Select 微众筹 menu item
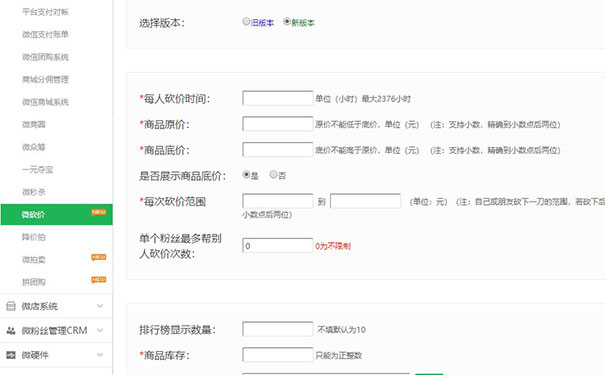 [34, 147]
